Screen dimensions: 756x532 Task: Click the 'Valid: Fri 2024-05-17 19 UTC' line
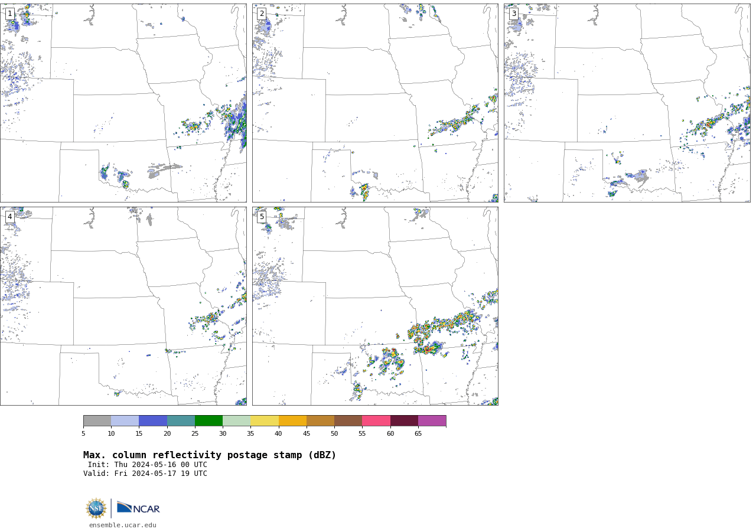(x=145, y=474)
